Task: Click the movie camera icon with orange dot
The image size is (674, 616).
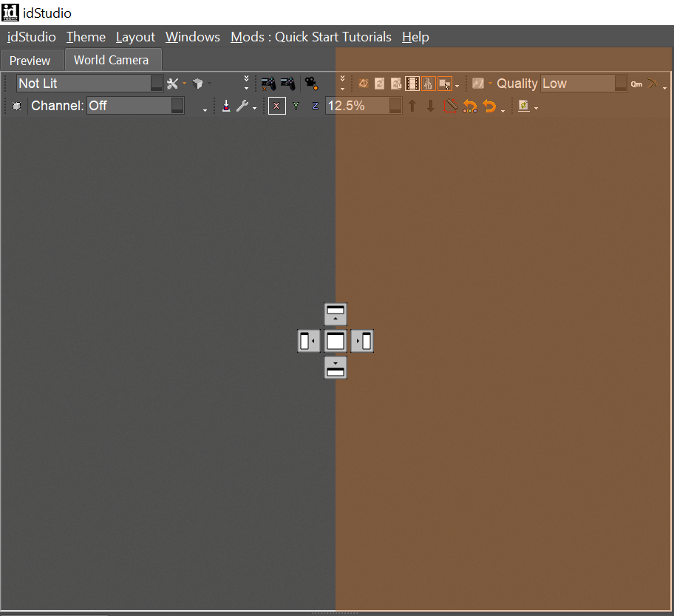Action: 311,84
